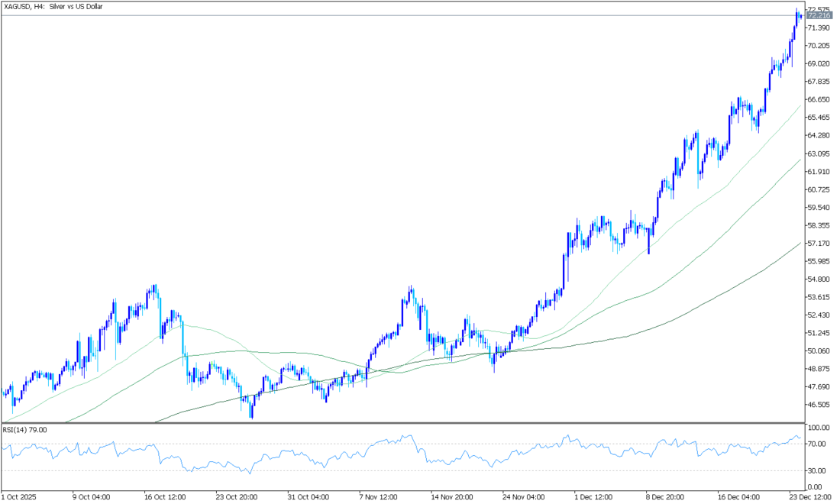Click the 14 Nov 20:00 time label
The image size is (840, 504).
451,496
